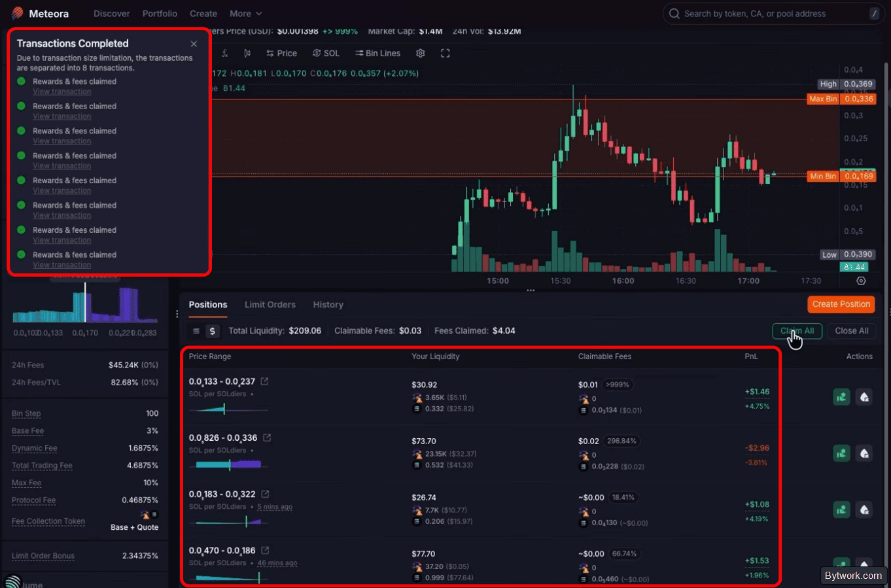Click the chart time axis settings icon

[x=861, y=281]
